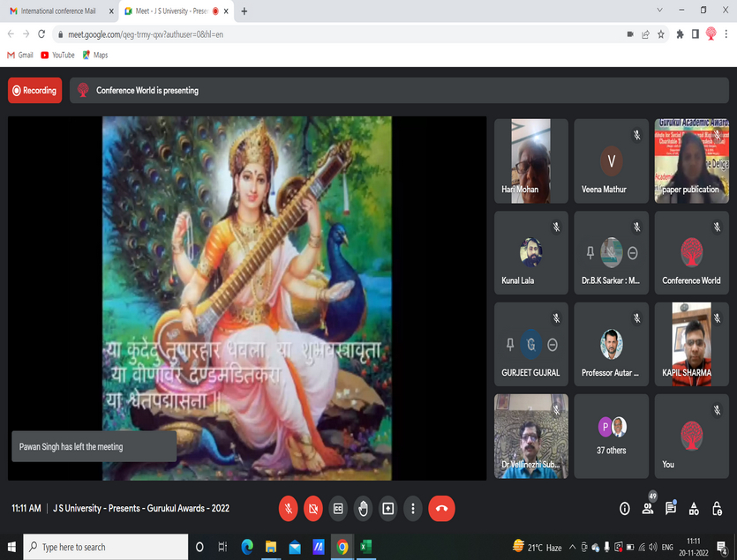Click Conference World is presenting banner
The height and width of the screenshot is (560, 737).
(x=399, y=90)
